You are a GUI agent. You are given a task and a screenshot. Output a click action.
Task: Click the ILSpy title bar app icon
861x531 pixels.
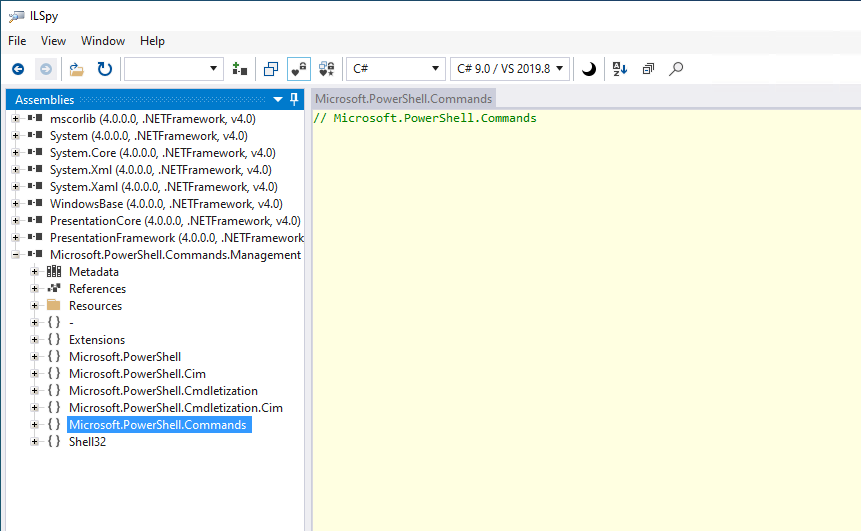[16, 16]
